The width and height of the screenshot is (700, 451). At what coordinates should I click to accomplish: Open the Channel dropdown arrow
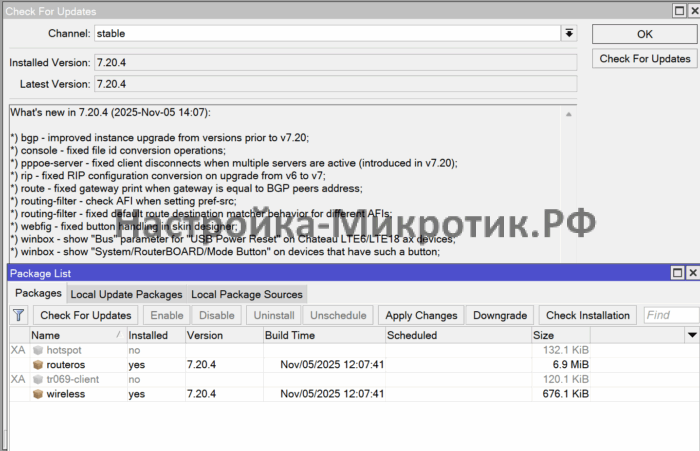tap(569, 33)
